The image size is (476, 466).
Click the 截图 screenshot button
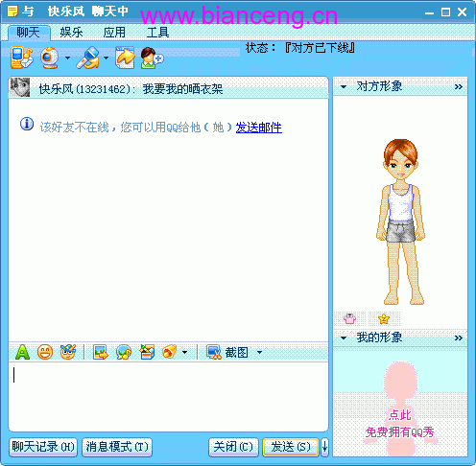(227, 352)
